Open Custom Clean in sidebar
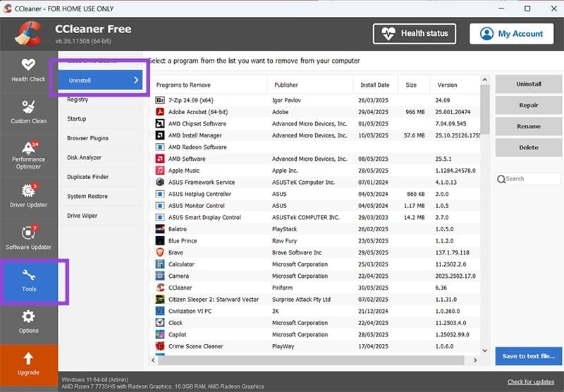This screenshot has height=392, width=564. click(29, 111)
